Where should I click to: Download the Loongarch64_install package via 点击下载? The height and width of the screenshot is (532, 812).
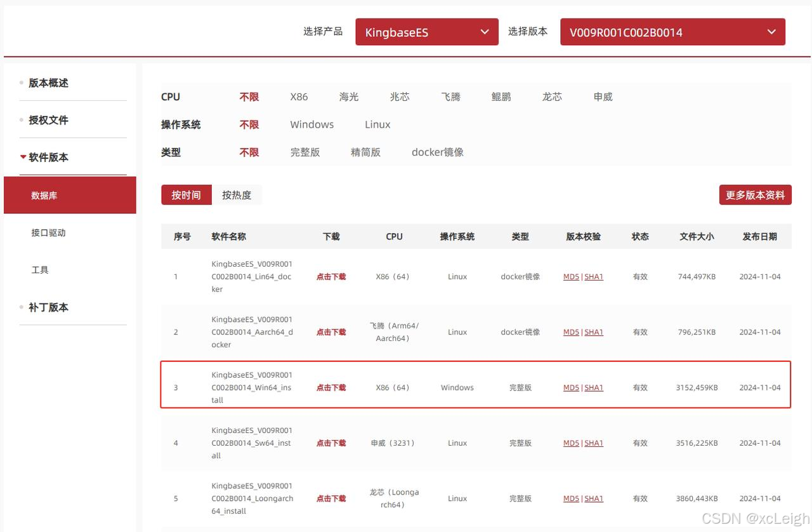331,499
